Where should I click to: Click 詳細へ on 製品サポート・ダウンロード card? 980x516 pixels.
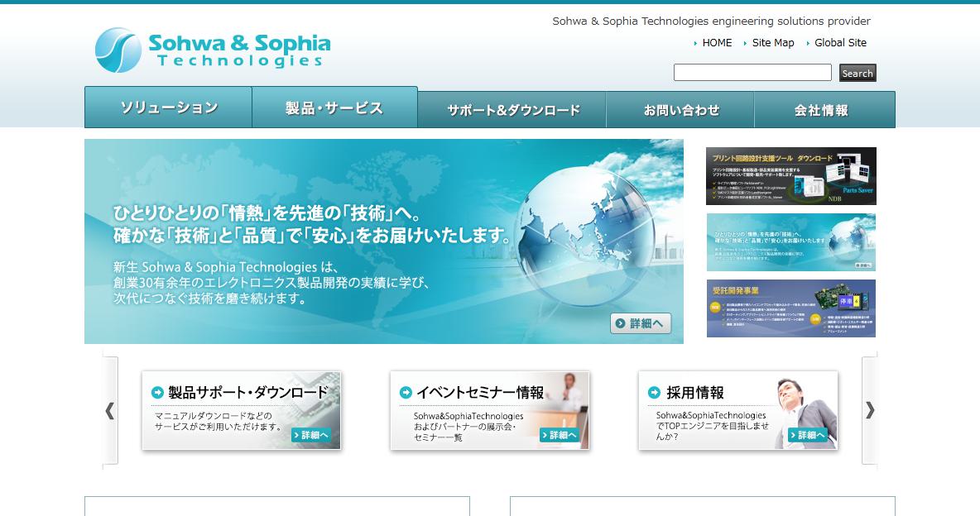tap(310, 435)
